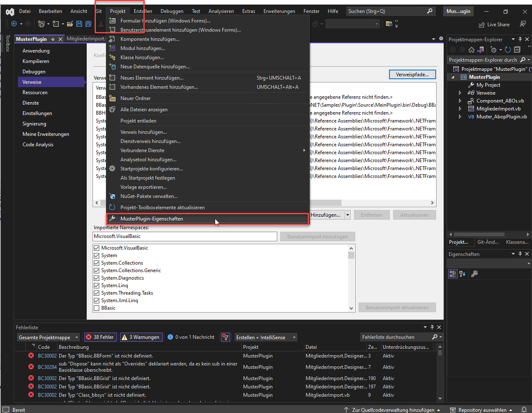Click the save file disk icon
Viewport: 532px width, 413px height.
[x=79, y=24]
